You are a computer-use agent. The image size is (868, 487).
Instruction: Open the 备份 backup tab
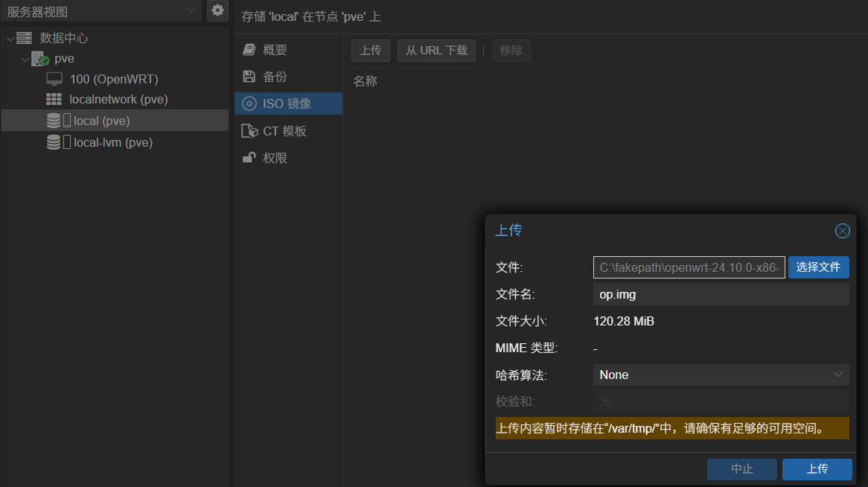click(275, 77)
